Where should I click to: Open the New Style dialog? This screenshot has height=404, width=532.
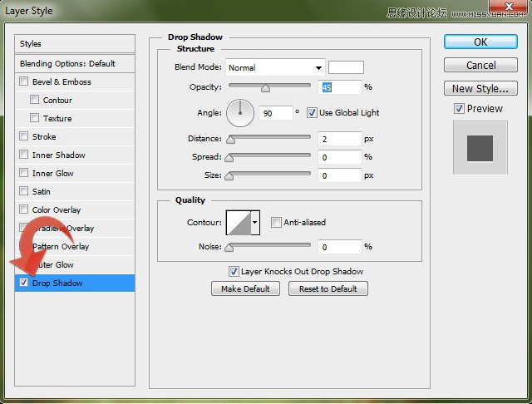pos(480,88)
